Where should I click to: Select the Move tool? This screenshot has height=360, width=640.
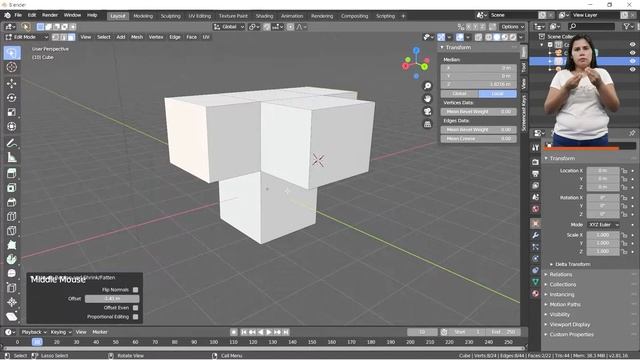pos(12,83)
